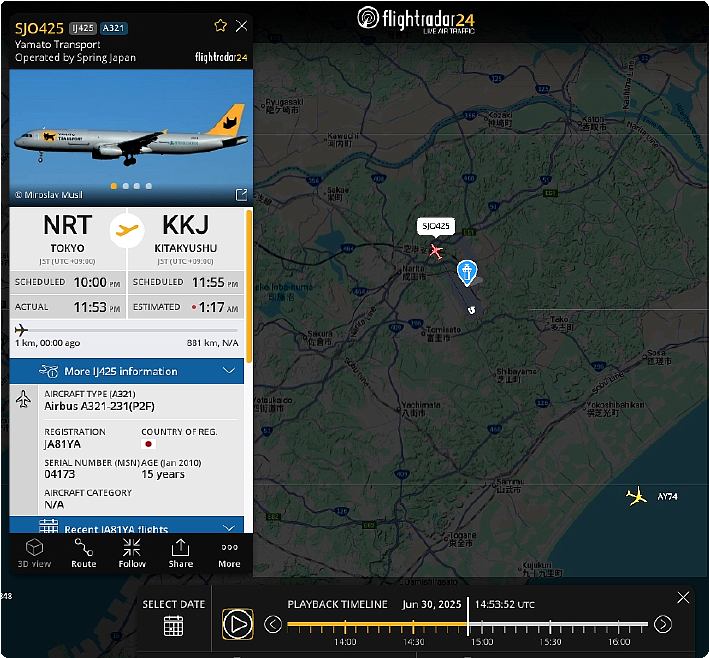Step playback timeline backward
Screen dimensions: 709x658
click(273, 625)
